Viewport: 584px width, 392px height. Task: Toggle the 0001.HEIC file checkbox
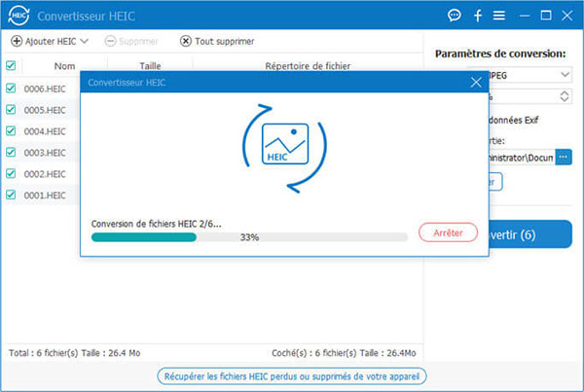(11, 195)
